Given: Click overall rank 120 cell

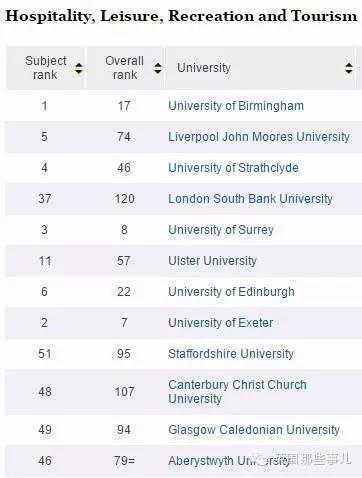Looking at the screenshot, I should coord(124,199).
